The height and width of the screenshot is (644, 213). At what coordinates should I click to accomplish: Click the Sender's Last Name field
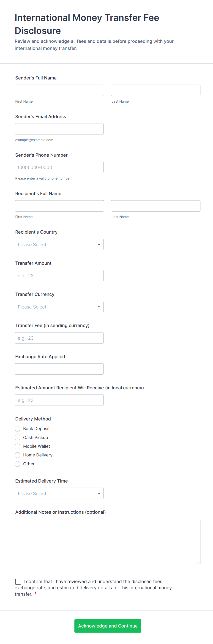click(156, 90)
